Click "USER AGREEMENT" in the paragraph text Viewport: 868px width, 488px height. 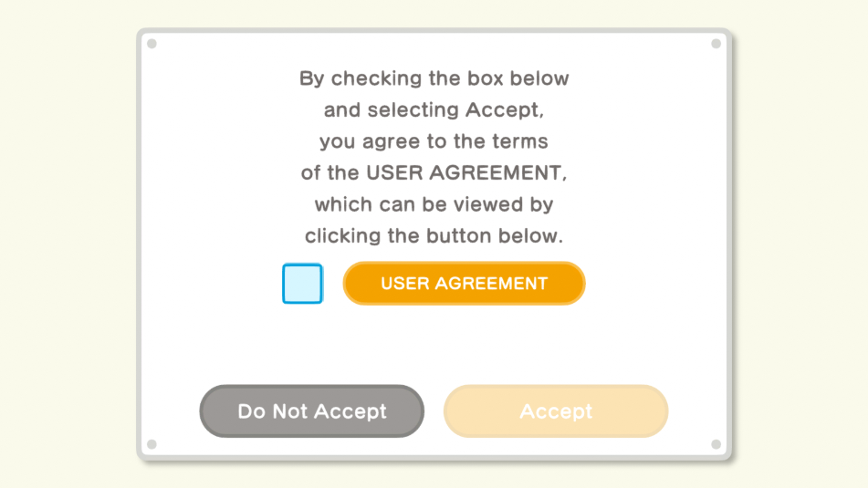tap(470, 172)
